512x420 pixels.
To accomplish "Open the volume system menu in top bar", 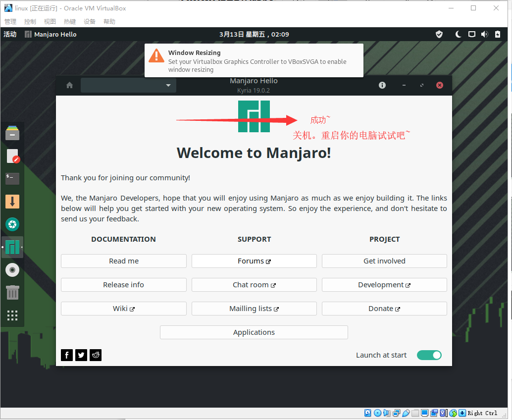I will click(x=484, y=34).
